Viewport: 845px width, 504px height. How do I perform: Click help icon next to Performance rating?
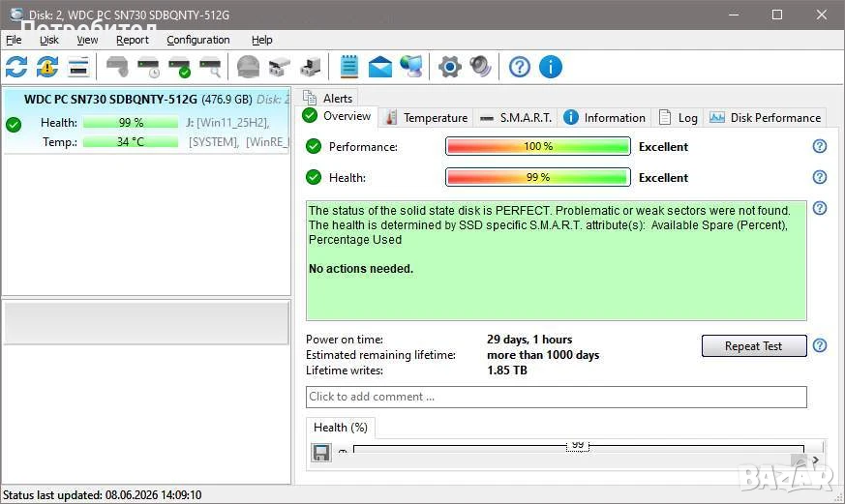tap(819, 146)
